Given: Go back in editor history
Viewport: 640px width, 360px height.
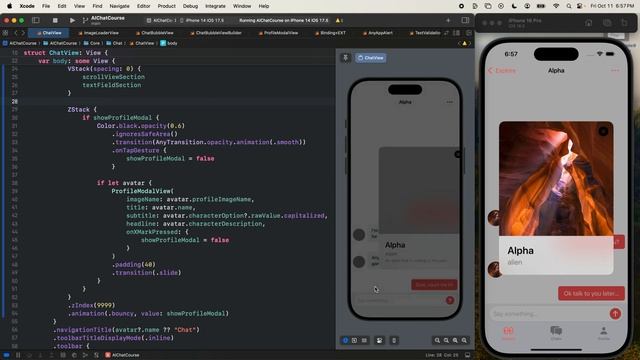Looking at the screenshot, I should click(x=16, y=33).
